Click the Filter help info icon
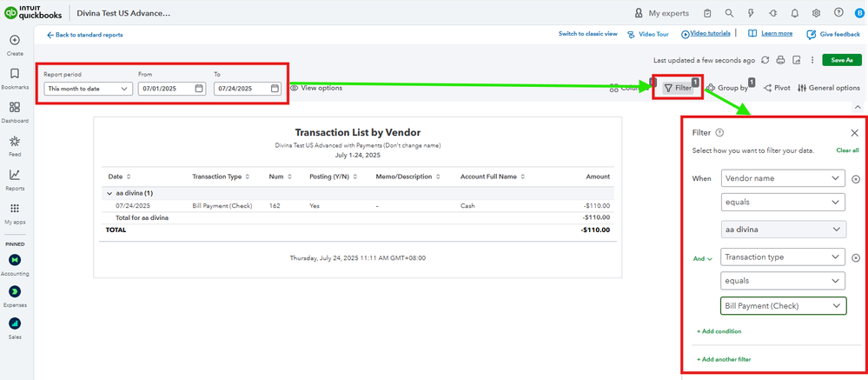 tap(719, 132)
